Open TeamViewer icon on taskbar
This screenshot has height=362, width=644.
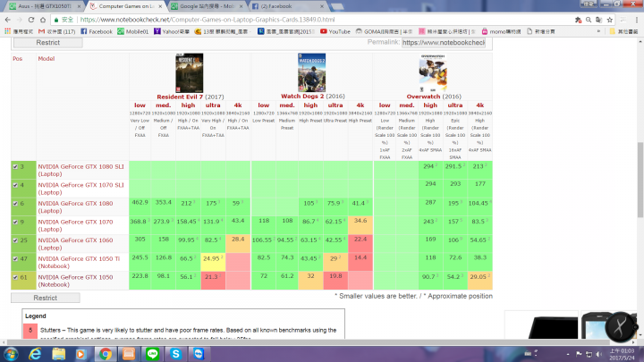[x=199, y=354]
